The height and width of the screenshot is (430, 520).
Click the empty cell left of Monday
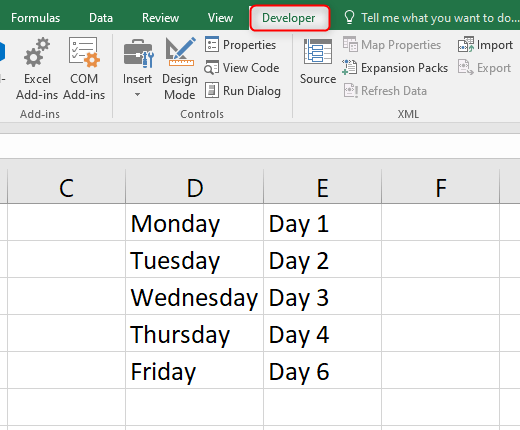[x=66, y=222]
